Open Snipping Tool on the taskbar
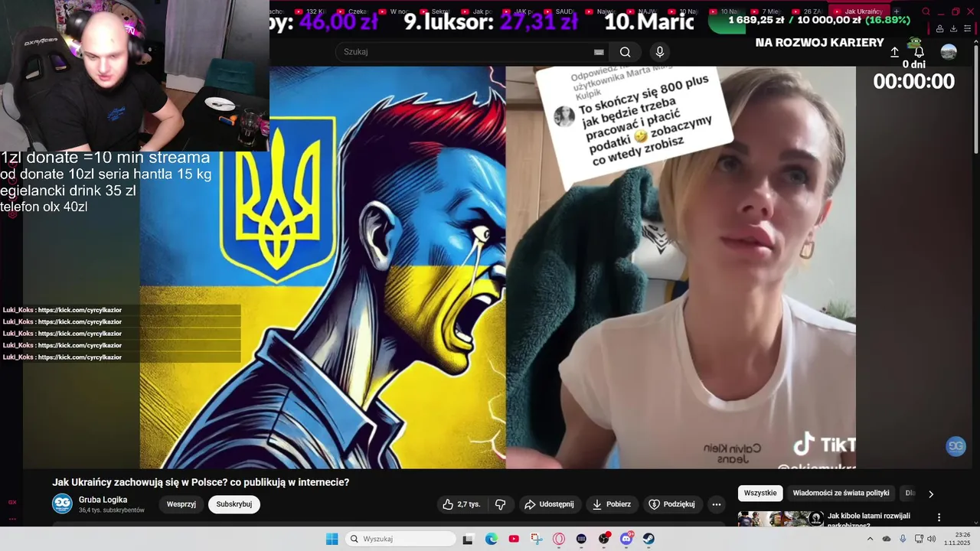The image size is (980, 551). [537, 539]
